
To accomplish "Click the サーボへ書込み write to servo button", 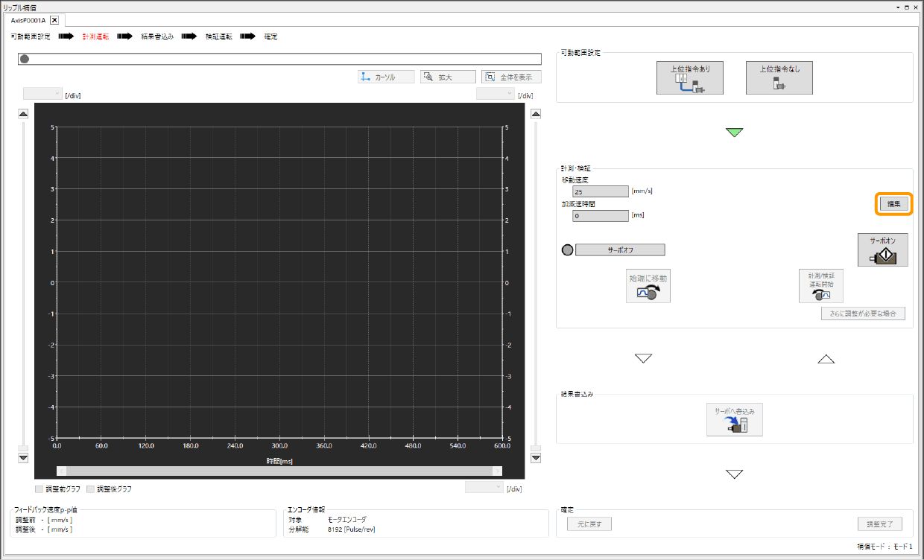I will point(734,420).
